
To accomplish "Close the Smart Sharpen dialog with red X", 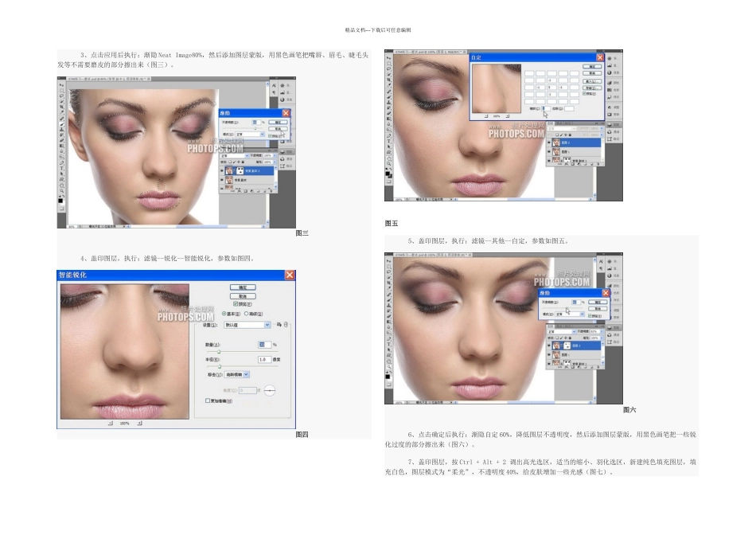I will pos(289,275).
